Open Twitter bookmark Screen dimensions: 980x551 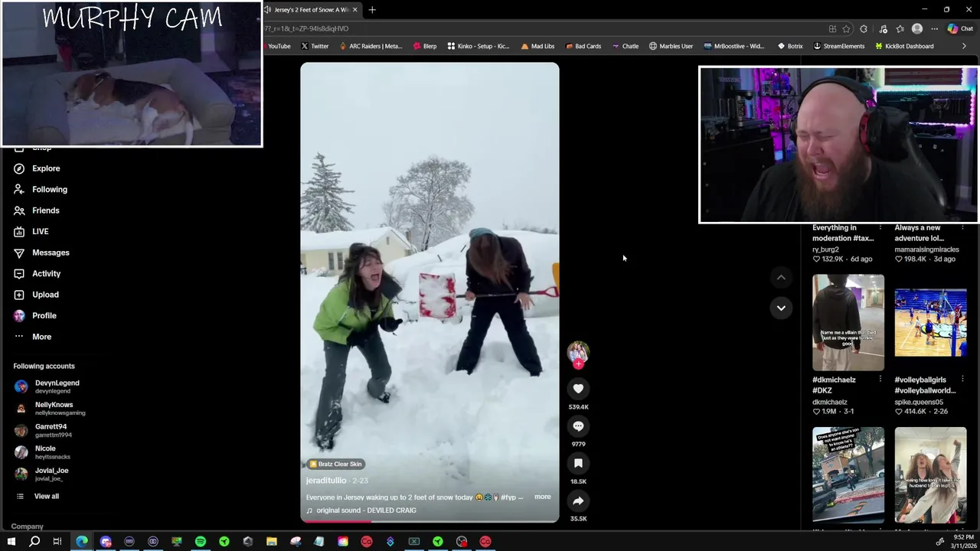tap(315, 46)
